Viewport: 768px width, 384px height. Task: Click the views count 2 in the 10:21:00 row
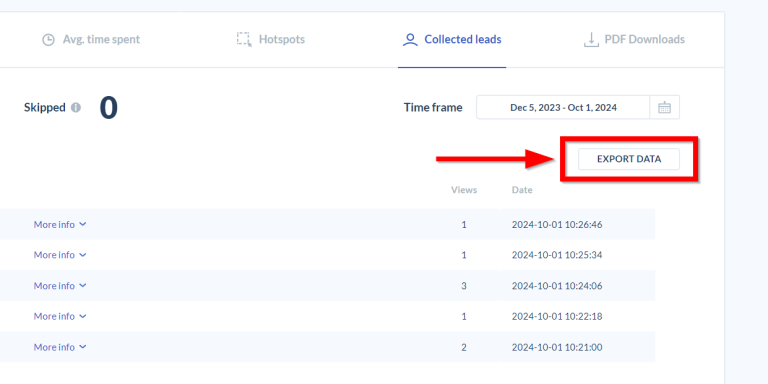tap(464, 347)
